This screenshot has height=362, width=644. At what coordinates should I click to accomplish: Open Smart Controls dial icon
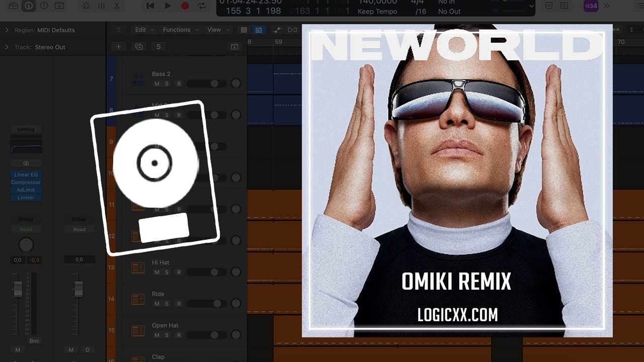pos(86,6)
